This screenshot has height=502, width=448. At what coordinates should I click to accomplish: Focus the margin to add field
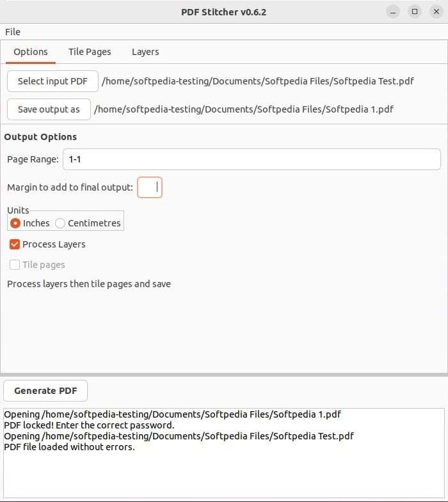[x=150, y=187]
